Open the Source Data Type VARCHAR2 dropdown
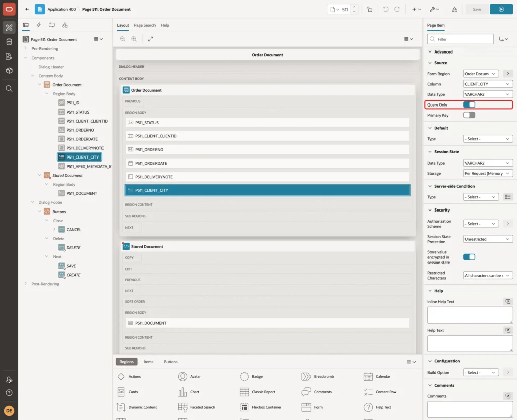Image resolution: width=517 pixels, height=420 pixels. tap(488, 94)
